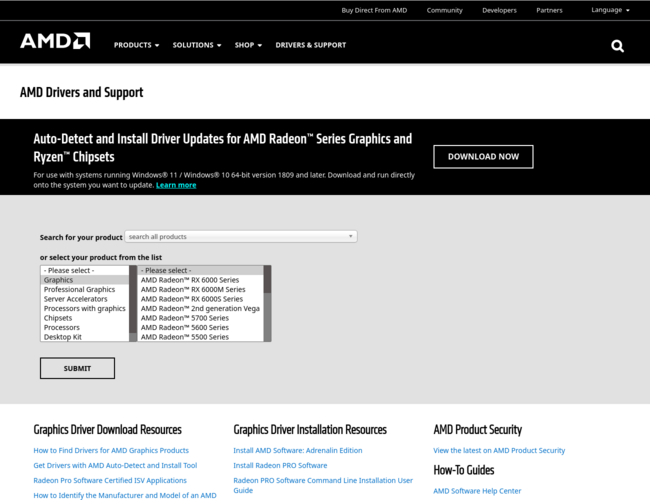
Task: Choose AMD Radeon RX 6000S Series
Action: [200, 299]
